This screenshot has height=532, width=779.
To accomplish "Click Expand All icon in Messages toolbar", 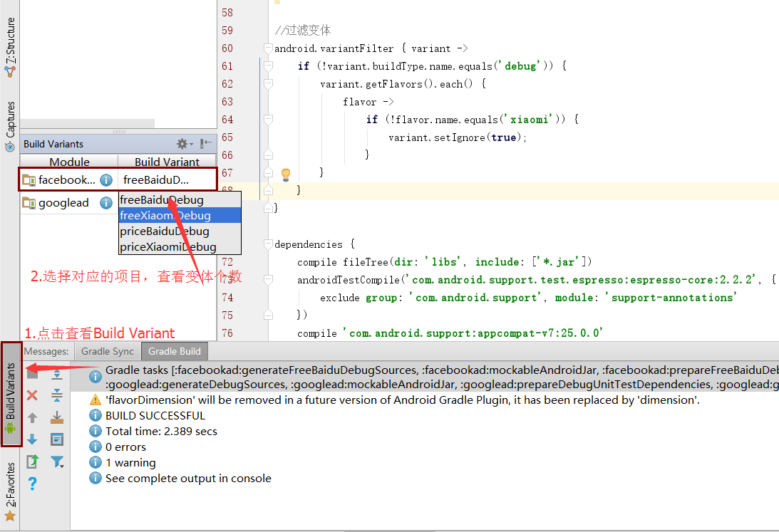I will coord(57,375).
